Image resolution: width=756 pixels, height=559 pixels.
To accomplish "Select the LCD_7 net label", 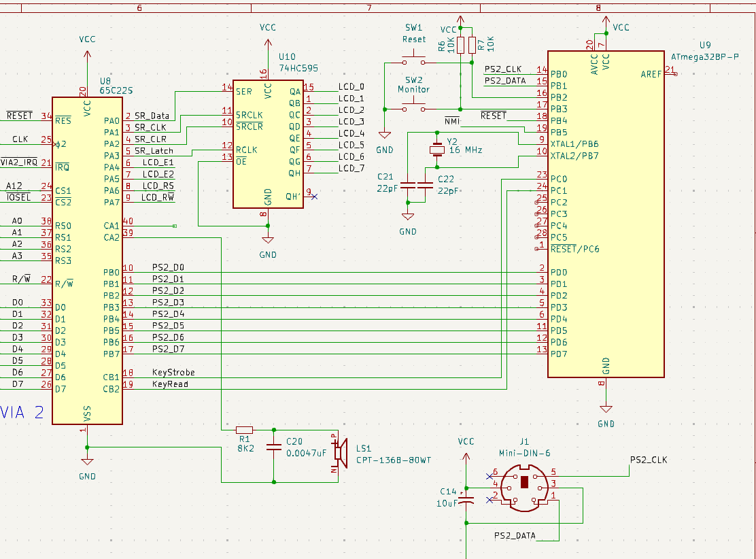I will (x=351, y=168).
